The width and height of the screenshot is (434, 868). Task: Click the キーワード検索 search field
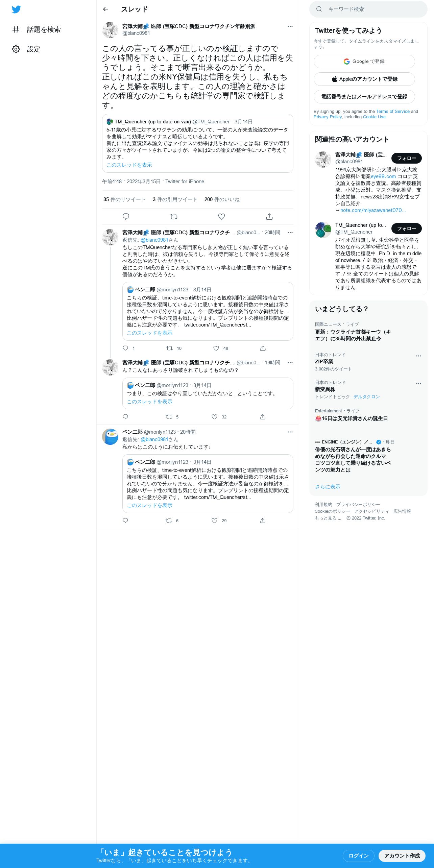[368, 9]
